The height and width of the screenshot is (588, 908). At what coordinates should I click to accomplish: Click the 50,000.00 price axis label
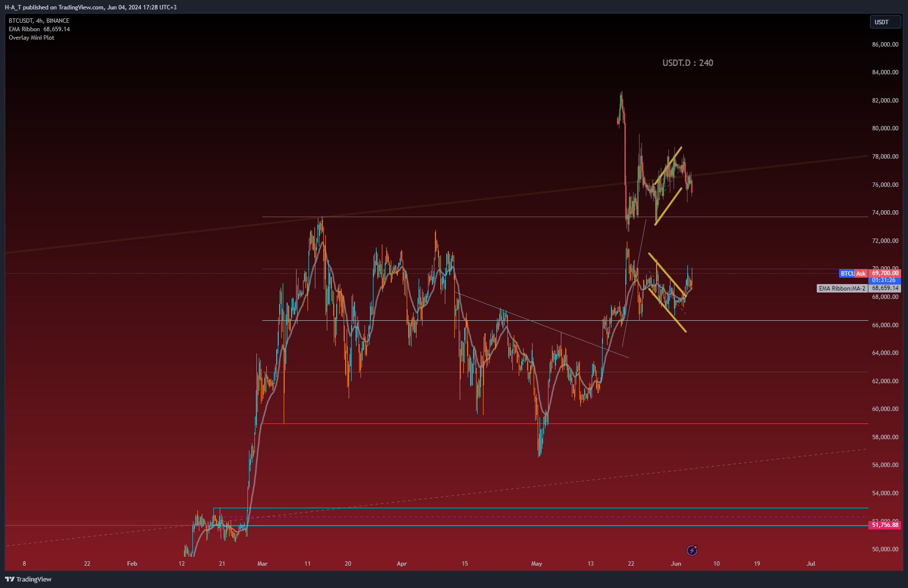[885, 549]
